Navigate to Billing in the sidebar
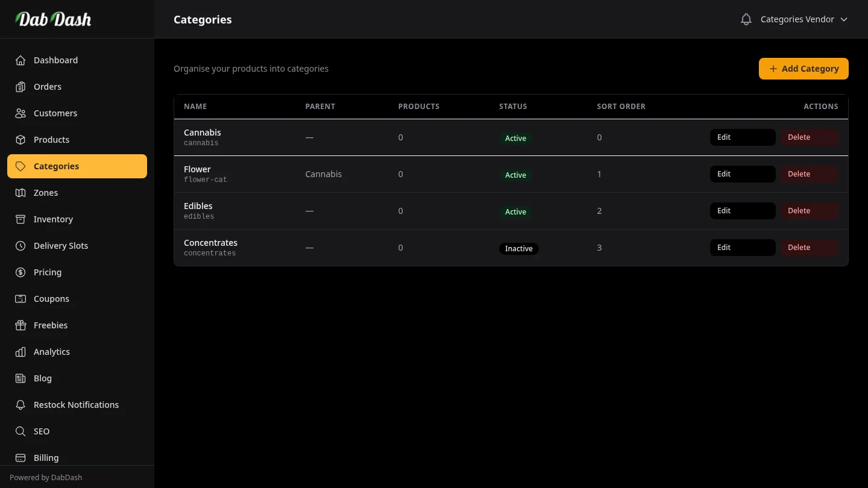868x488 pixels. 46,458
